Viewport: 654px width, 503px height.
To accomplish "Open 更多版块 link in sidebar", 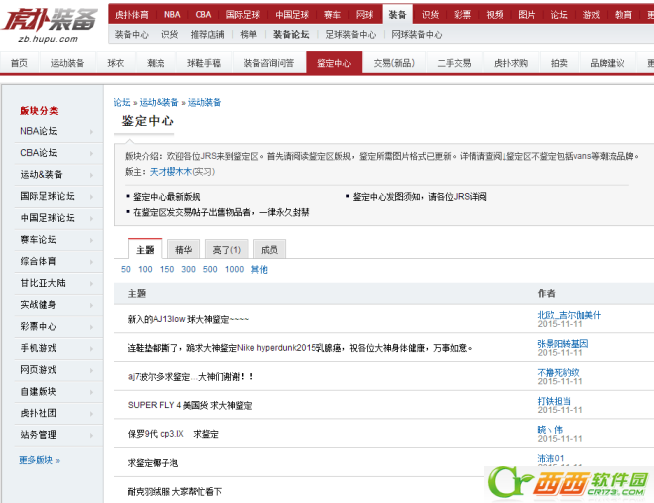I will coord(39,460).
